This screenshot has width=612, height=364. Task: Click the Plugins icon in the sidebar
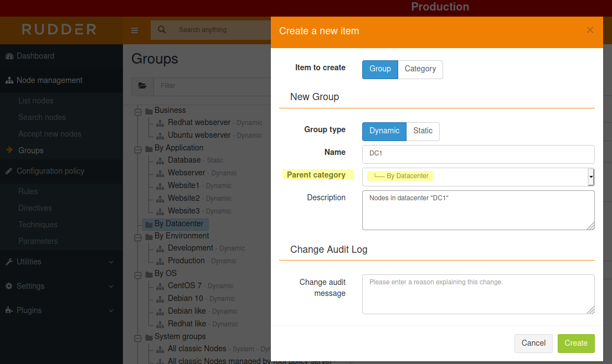tap(9, 310)
